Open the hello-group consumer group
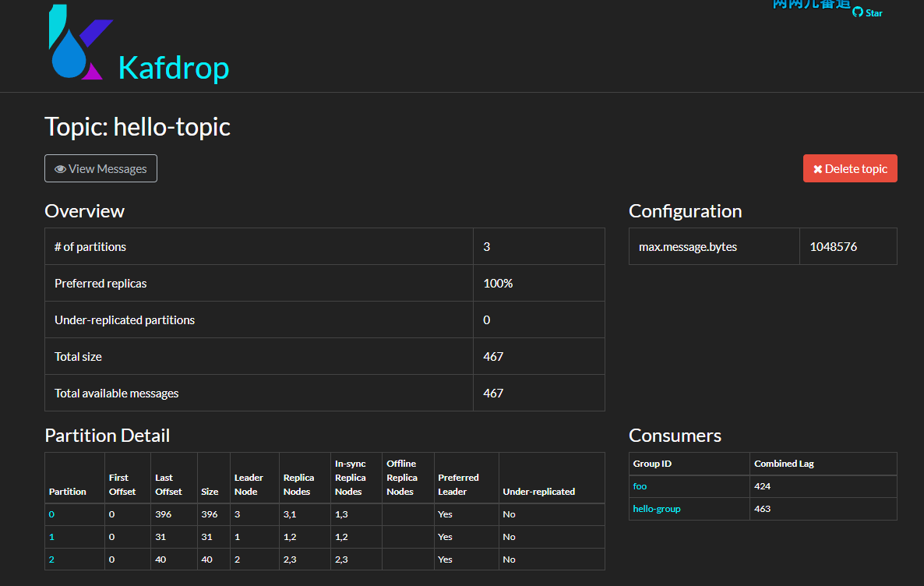924x586 pixels. [x=656, y=509]
